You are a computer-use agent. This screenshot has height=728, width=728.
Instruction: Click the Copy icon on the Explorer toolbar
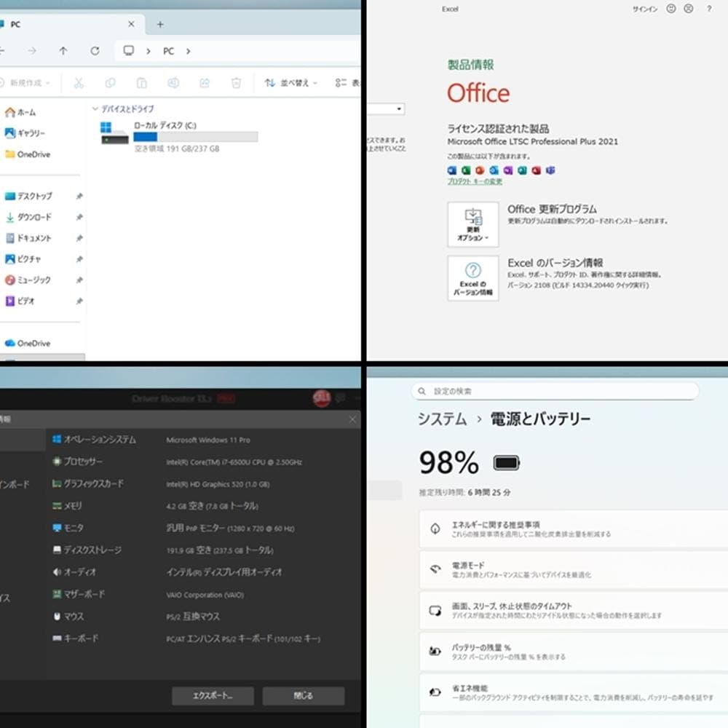(x=109, y=83)
